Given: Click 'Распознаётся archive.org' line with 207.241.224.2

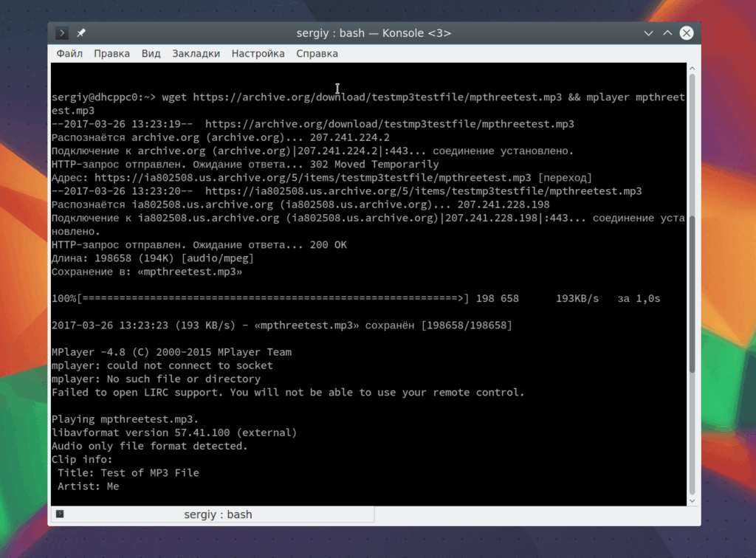Looking at the screenshot, I should point(220,137).
